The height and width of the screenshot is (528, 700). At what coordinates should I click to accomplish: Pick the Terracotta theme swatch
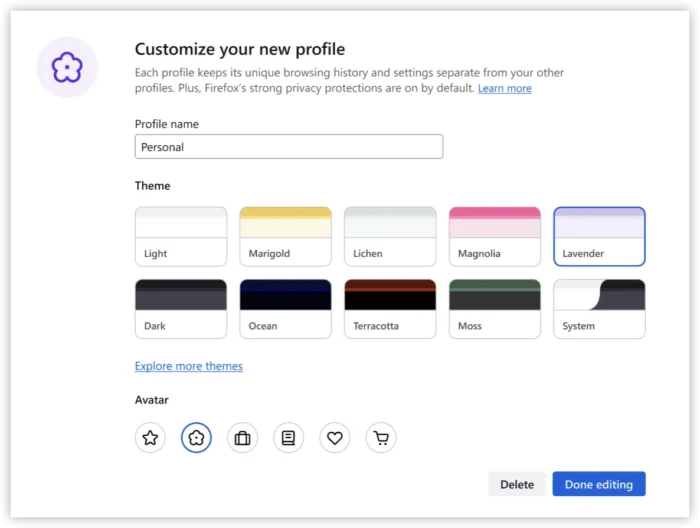pyautogui.click(x=390, y=308)
